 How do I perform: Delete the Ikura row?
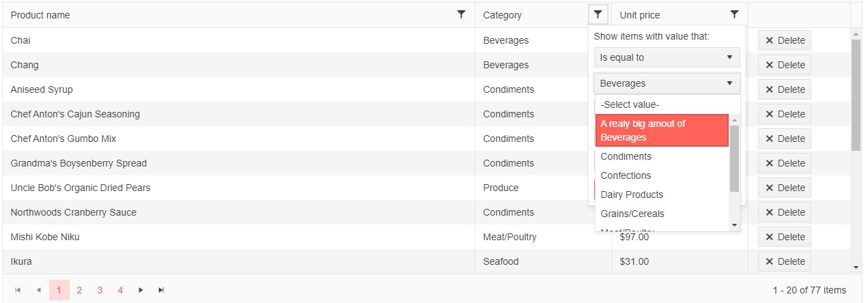coord(785,261)
